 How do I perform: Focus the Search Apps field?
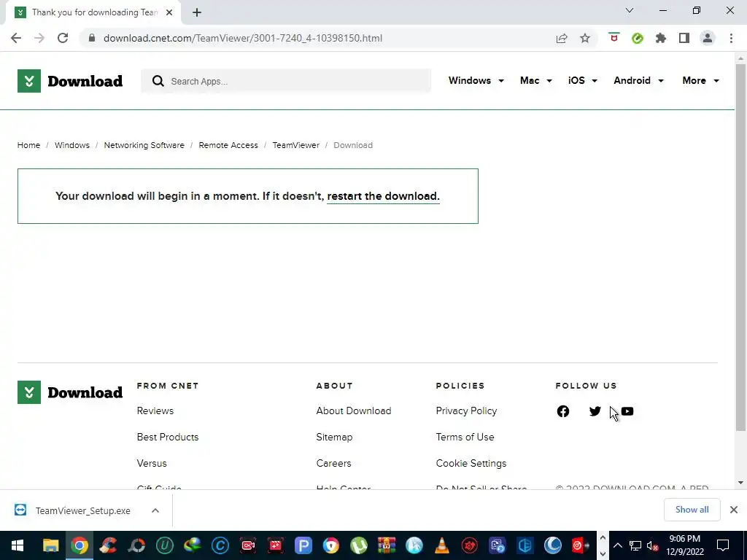pyautogui.click(x=286, y=81)
